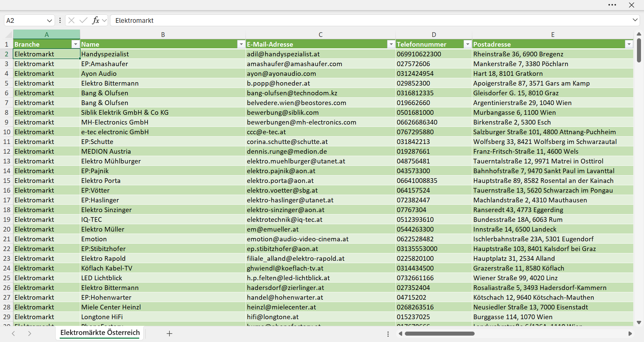Open the E-Mail-Adresse filter dropdown

point(391,44)
